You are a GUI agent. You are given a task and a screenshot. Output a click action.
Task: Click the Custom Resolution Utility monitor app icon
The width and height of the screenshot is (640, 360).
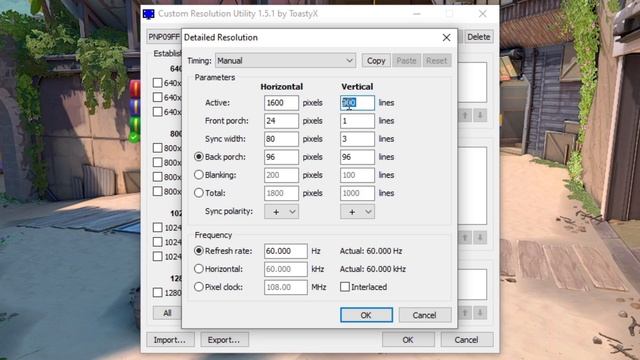tap(149, 14)
